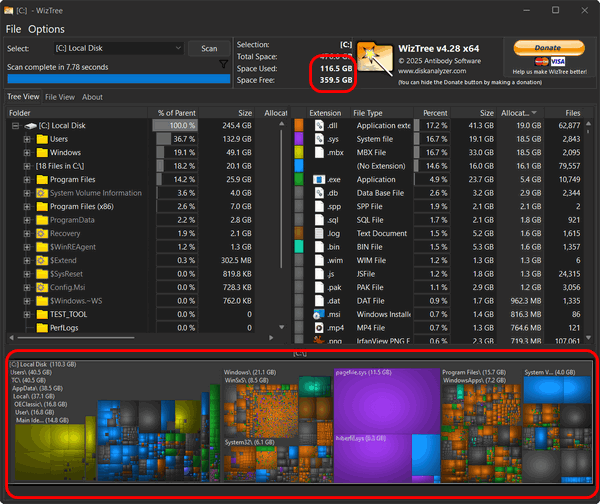Click the .dll file type icon
The width and height of the screenshot is (600, 504).
click(319, 126)
